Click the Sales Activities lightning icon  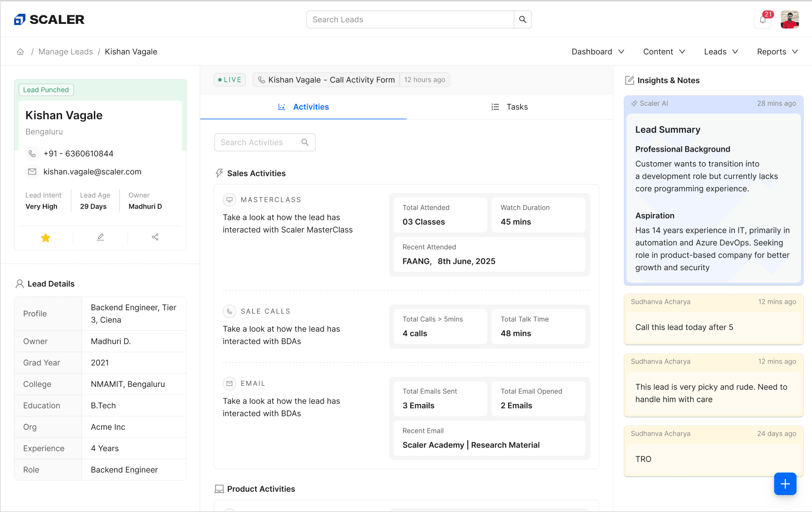(x=219, y=173)
